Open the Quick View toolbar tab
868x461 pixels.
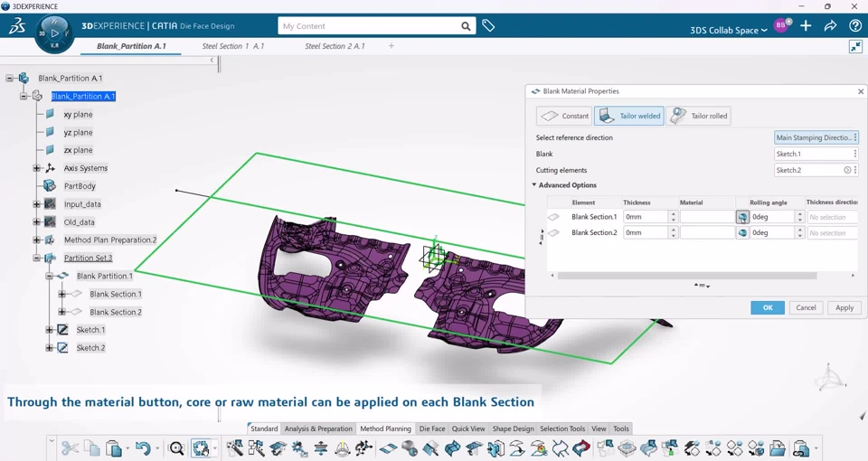467,428
